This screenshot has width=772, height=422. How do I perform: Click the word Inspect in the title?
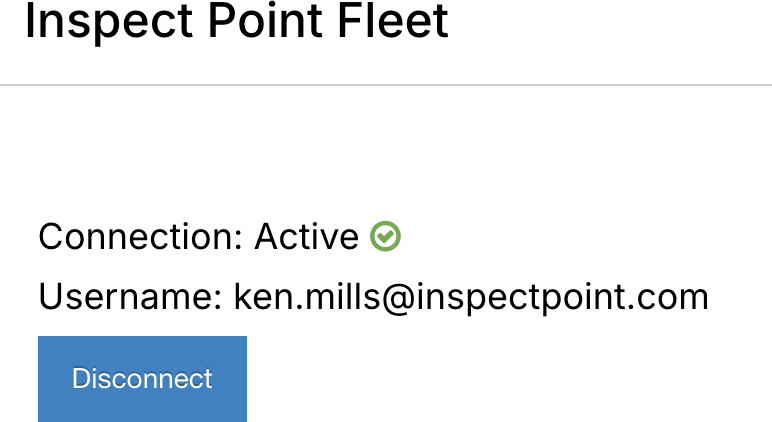tap(109, 23)
